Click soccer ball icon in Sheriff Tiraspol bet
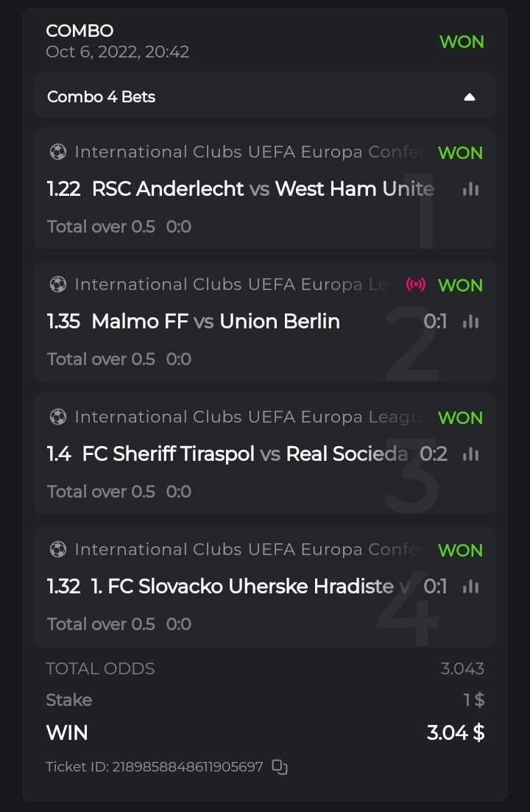The width and height of the screenshot is (530, 812). pos(57,417)
